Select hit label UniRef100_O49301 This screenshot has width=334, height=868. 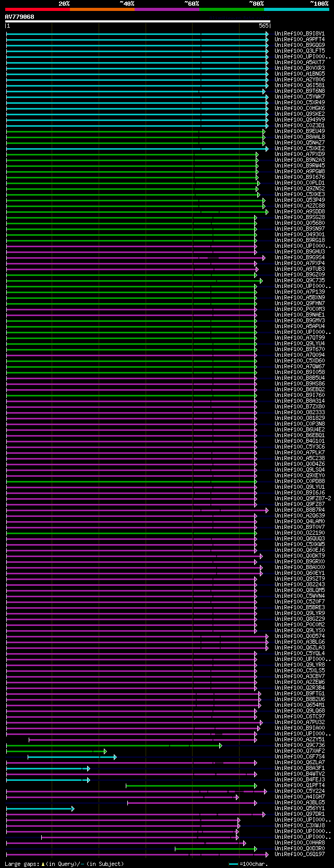pyautogui.click(x=300, y=235)
